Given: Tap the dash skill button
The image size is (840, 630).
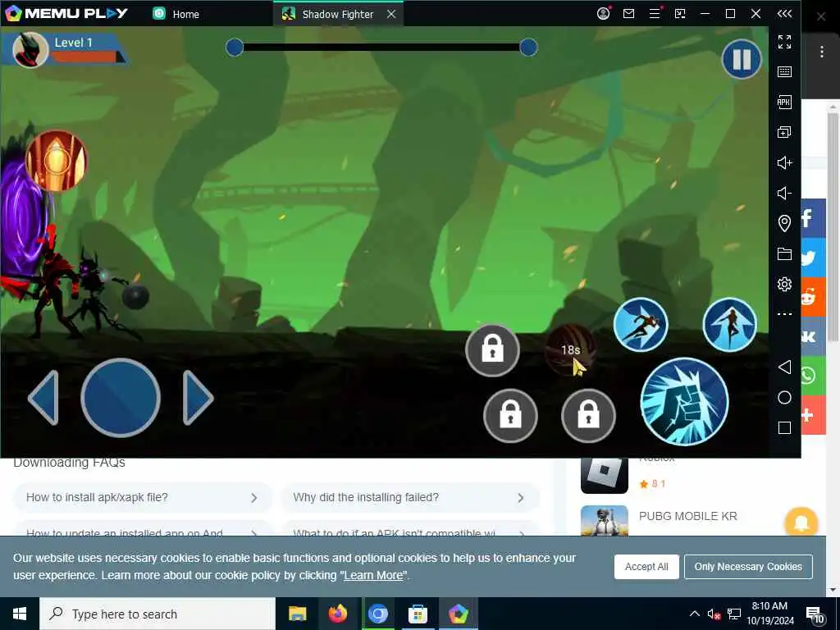Looking at the screenshot, I should point(641,325).
